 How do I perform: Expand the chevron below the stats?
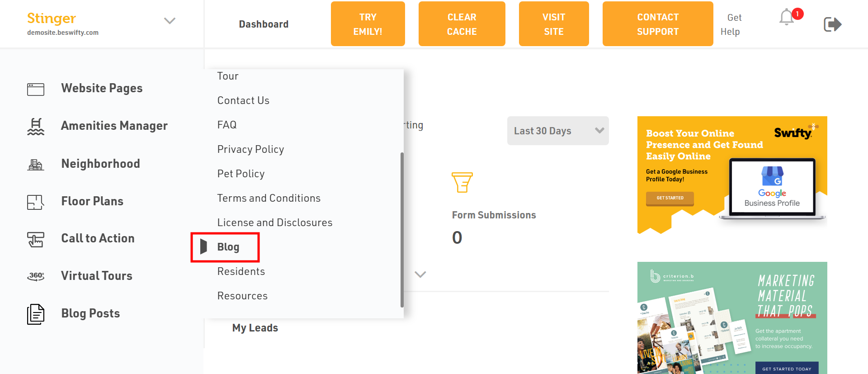click(420, 275)
